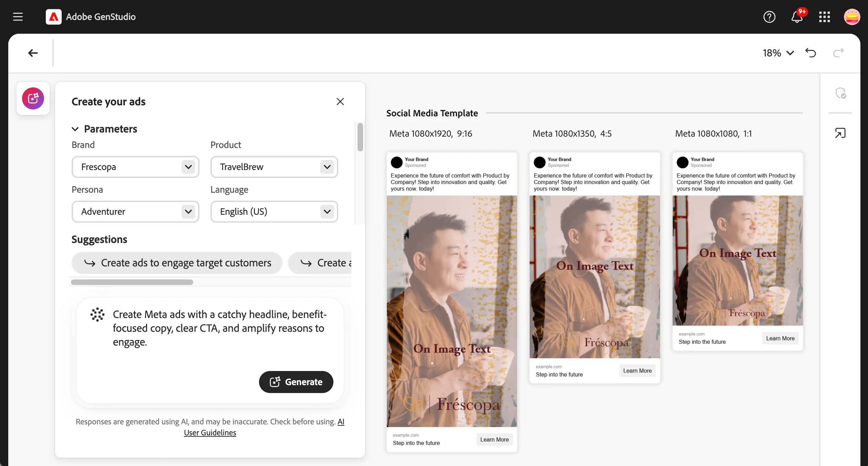This screenshot has width=868, height=466.
Task: Click the prompt text box
Action: click(210, 350)
